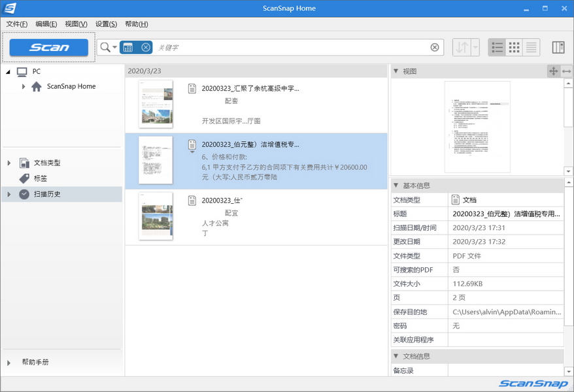Viewport: 574px width, 392px height.
Task: Open the sort order dropdown arrow
Action: point(475,47)
